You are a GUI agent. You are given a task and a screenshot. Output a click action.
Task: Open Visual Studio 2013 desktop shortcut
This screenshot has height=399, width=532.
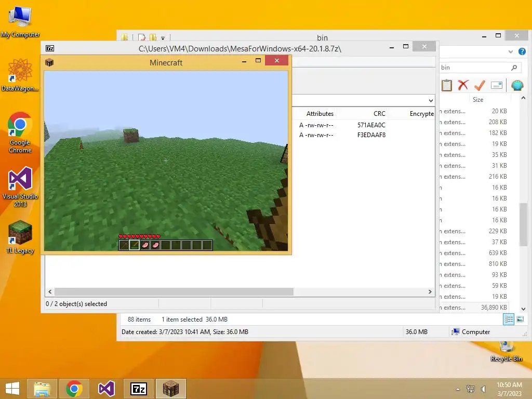tap(20, 187)
